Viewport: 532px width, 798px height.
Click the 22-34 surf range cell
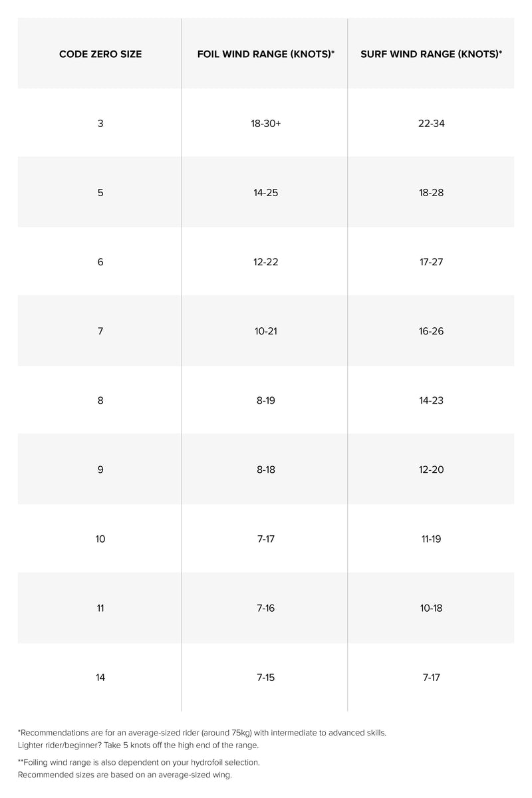tap(431, 124)
